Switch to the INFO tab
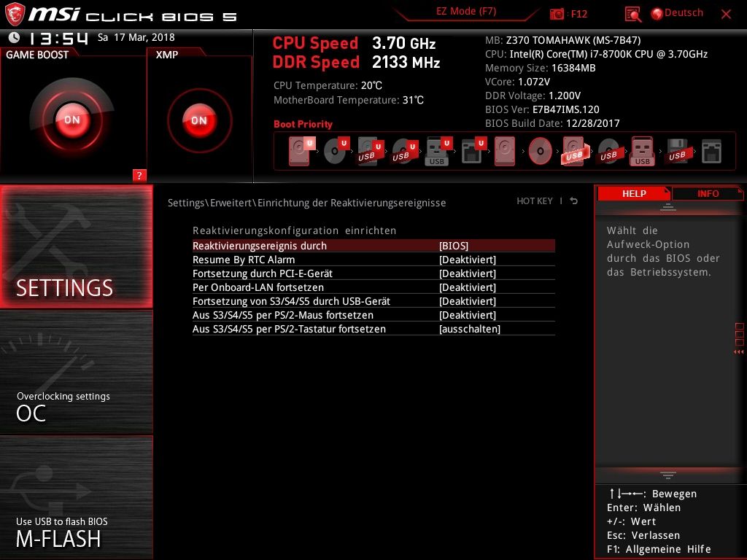This screenshot has width=747, height=560. click(708, 193)
